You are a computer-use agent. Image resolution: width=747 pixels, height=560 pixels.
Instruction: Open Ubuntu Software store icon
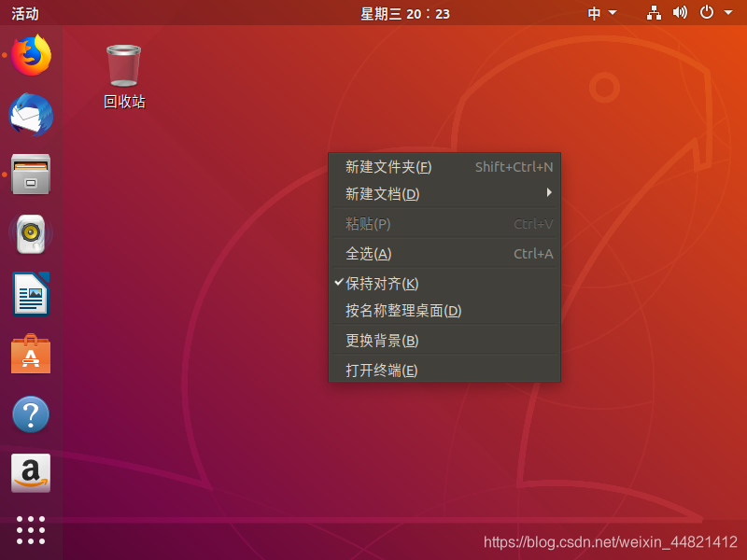[31, 354]
